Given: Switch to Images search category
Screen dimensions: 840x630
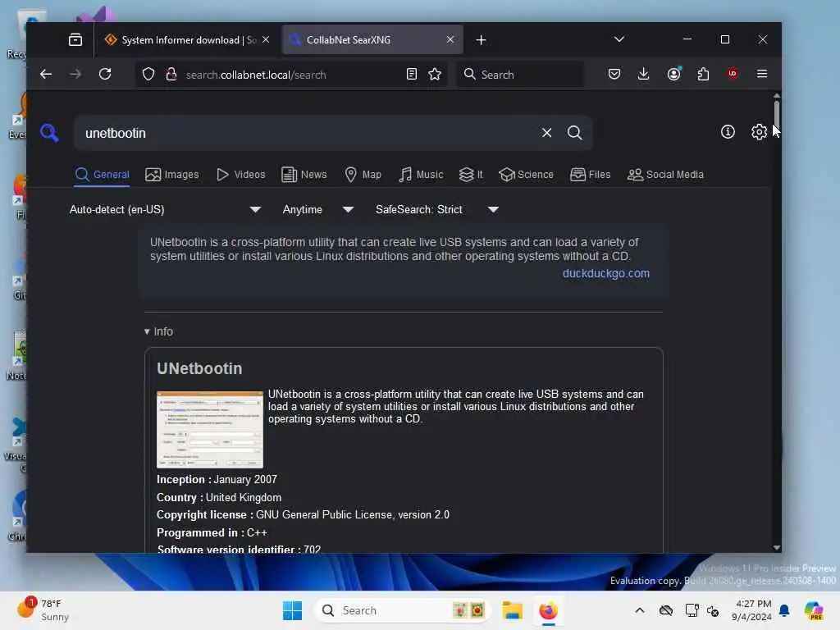Looking at the screenshot, I should pyautogui.click(x=172, y=175).
